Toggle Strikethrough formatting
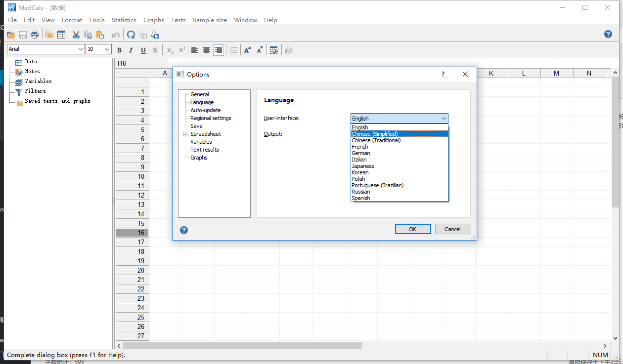Image resolution: width=623 pixels, height=364 pixels. pyautogui.click(x=155, y=50)
